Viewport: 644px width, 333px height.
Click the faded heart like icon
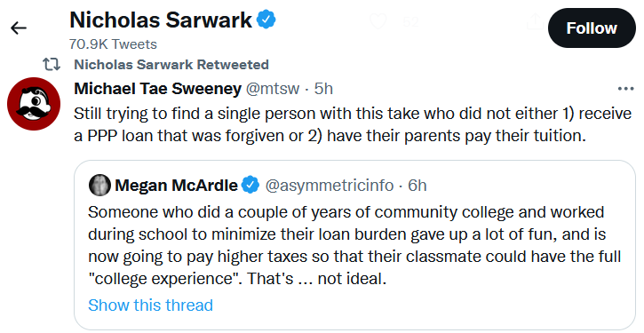coord(378,21)
